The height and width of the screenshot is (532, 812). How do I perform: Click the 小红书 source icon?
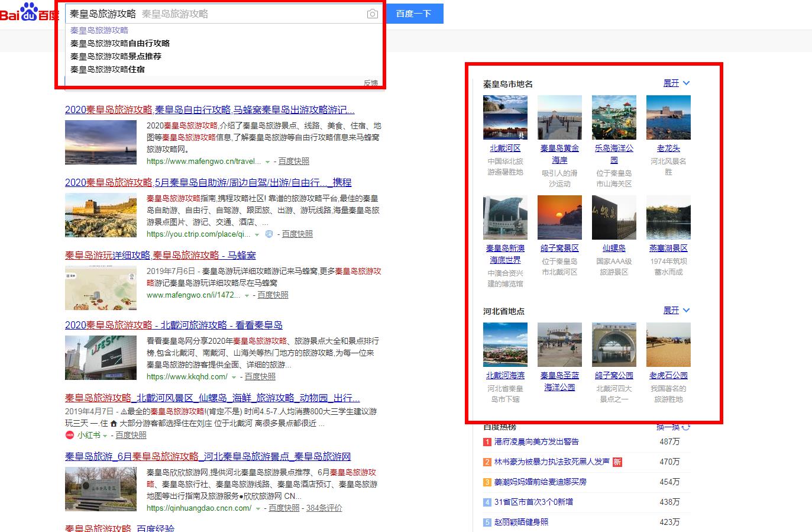[70, 435]
